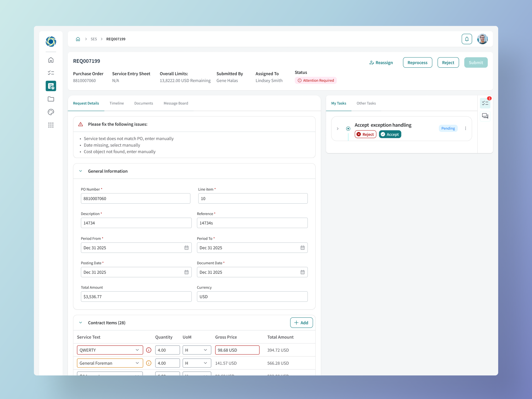This screenshot has height=399, width=532.
Task: Click the header Reject button
Action: 448,63
